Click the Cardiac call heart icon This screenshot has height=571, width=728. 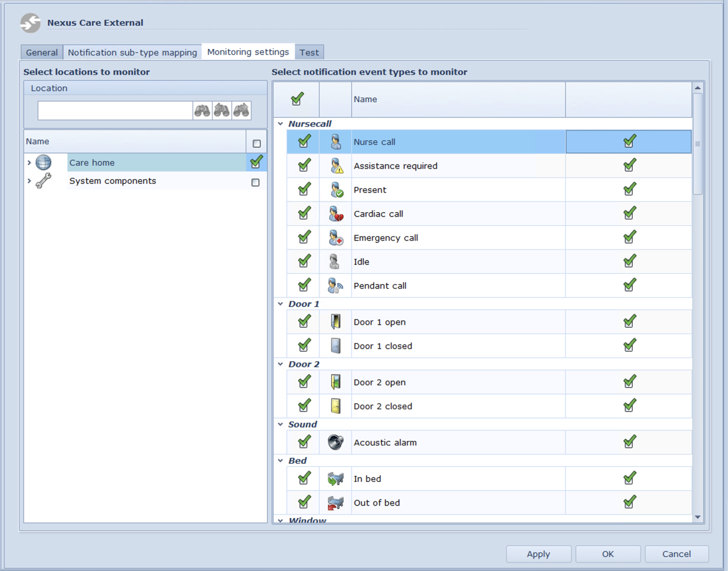335,214
